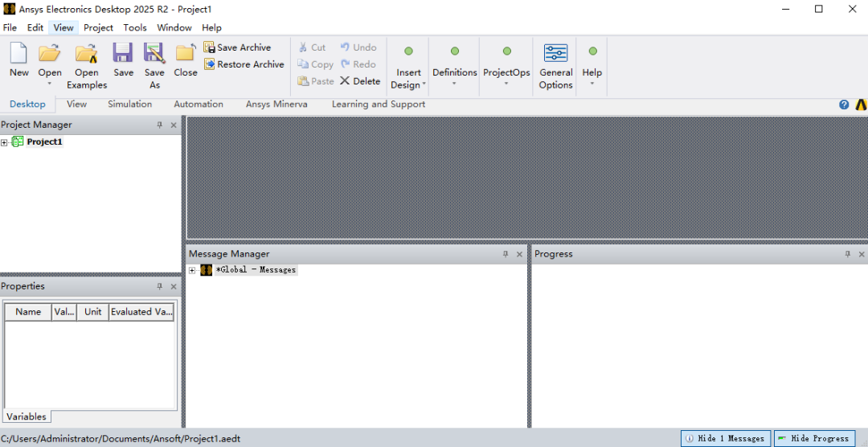Viewport: 868px width, 447px height.
Task: Click the New project icon
Action: pos(18,53)
